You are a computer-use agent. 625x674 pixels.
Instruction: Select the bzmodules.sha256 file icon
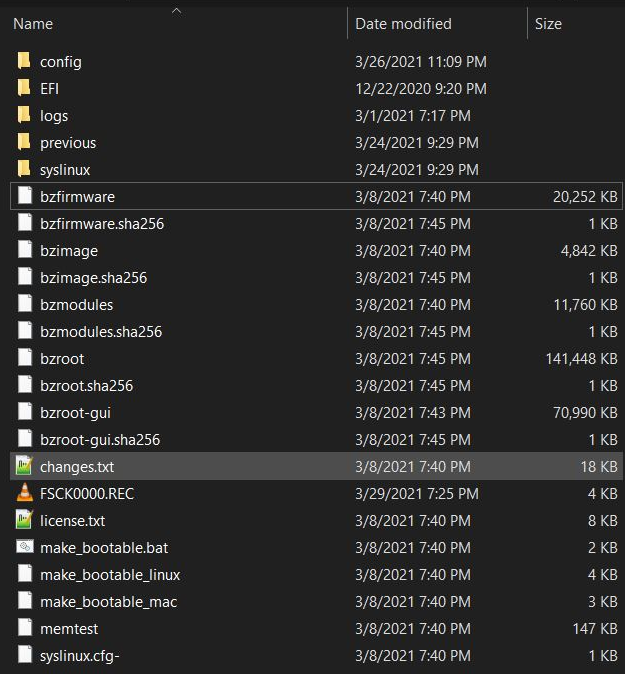point(25,331)
